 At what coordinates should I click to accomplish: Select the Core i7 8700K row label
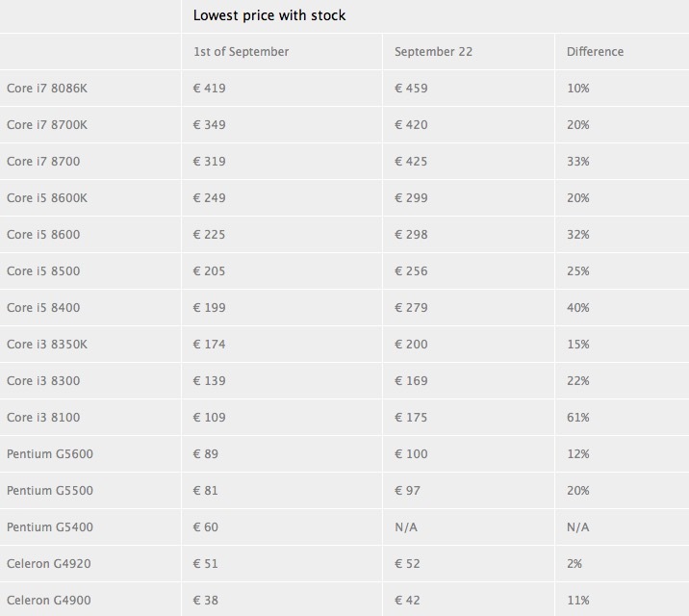pyautogui.click(x=47, y=125)
